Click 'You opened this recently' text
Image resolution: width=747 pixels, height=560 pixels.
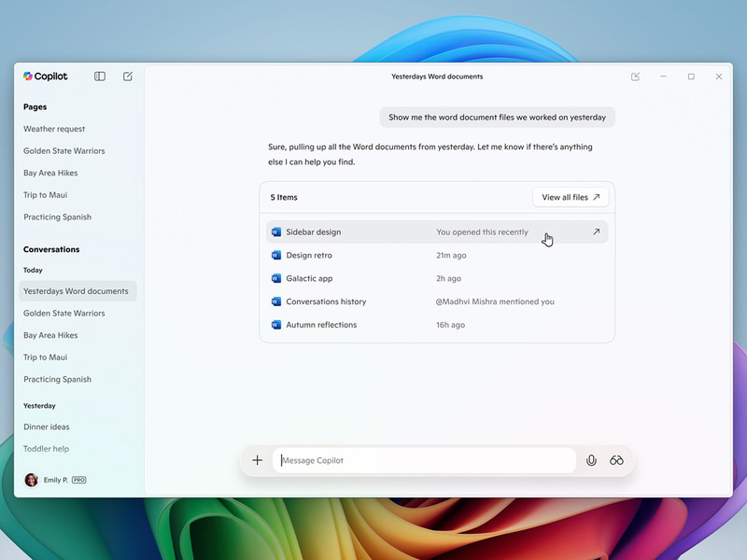click(482, 231)
